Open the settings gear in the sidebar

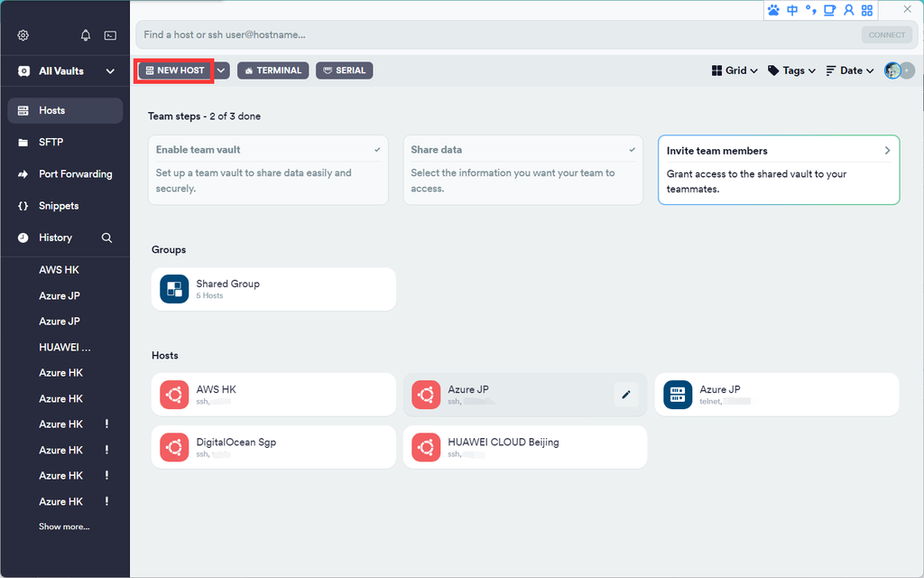point(23,35)
